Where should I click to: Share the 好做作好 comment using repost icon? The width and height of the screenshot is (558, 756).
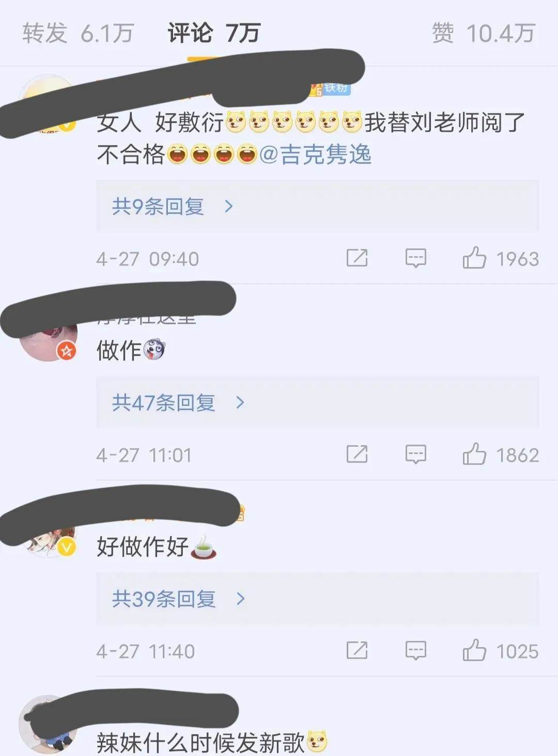point(357,650)
